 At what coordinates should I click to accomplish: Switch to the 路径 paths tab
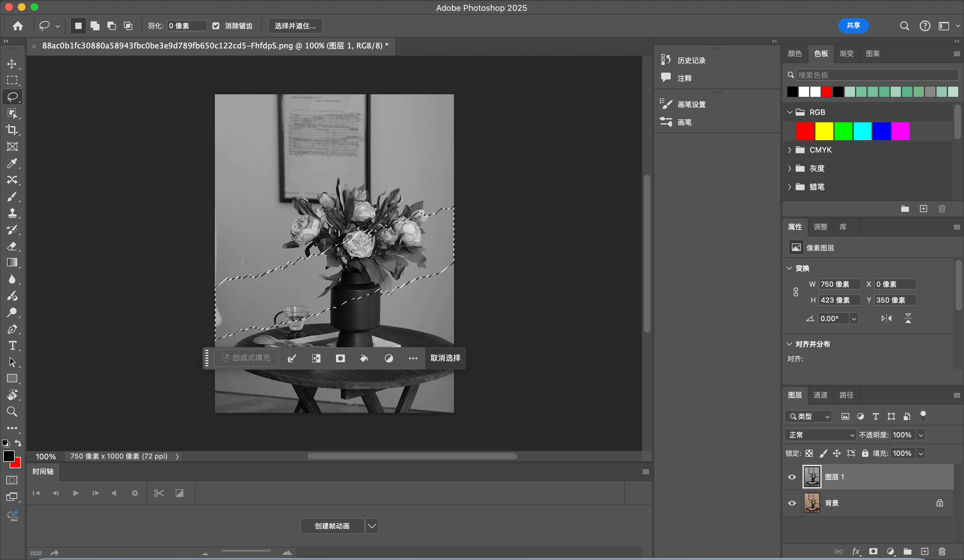pos(847,395)
